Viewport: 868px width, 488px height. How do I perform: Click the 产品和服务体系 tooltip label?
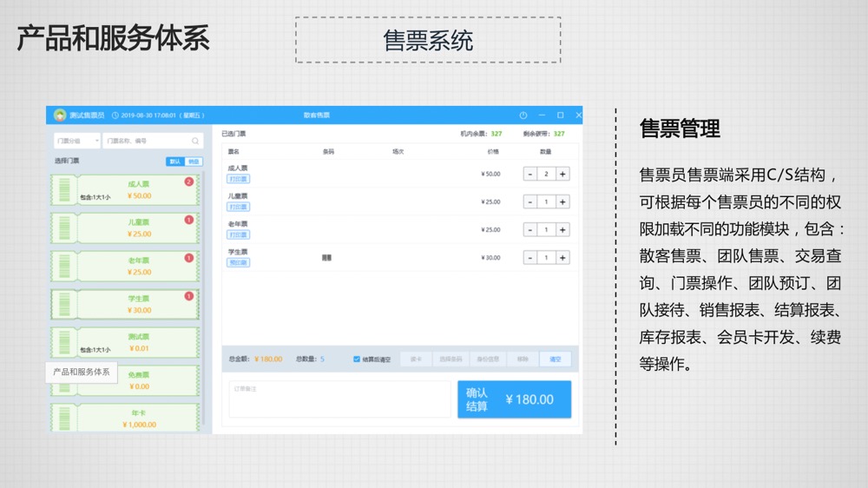(82, 372)
